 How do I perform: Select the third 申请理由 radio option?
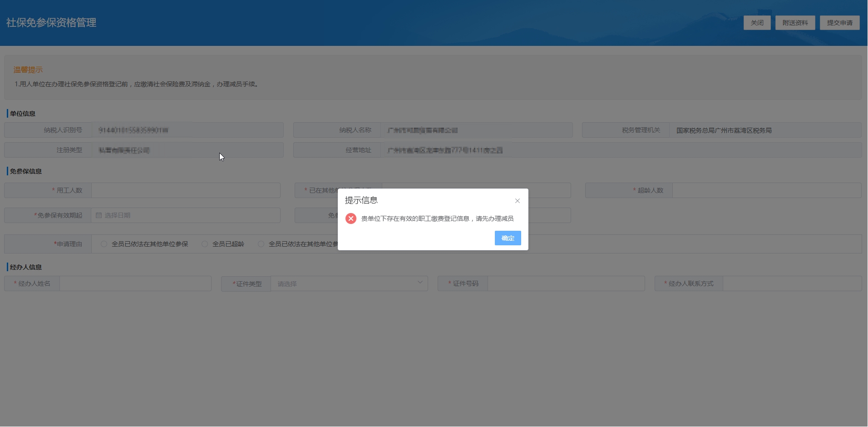[261, 244]
